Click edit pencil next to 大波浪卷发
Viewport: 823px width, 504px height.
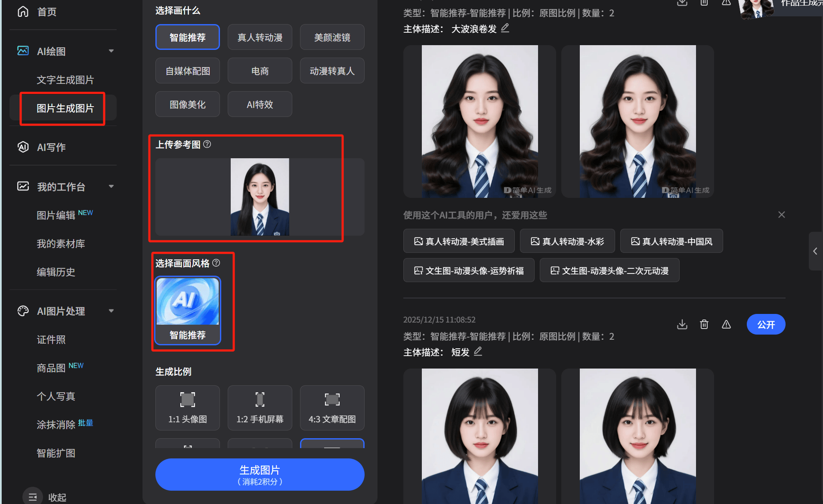tap(505, 28)
